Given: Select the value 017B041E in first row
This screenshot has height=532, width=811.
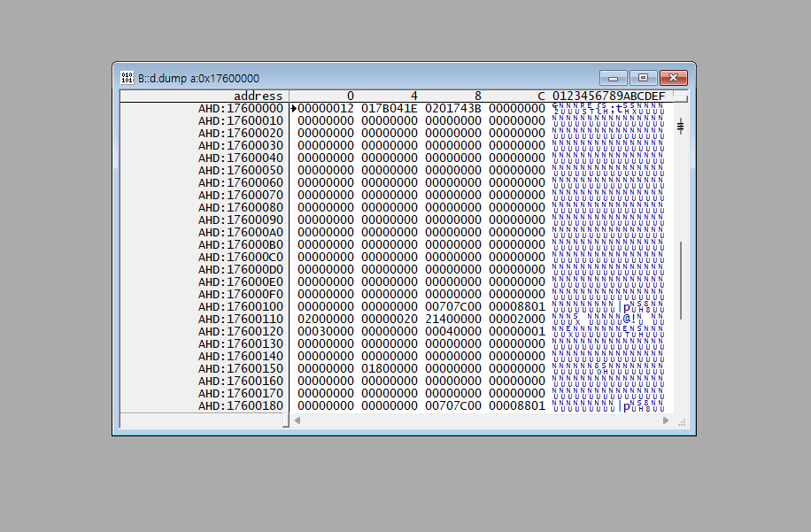Looking at the screenshot, I should click(x=389, y=108).
